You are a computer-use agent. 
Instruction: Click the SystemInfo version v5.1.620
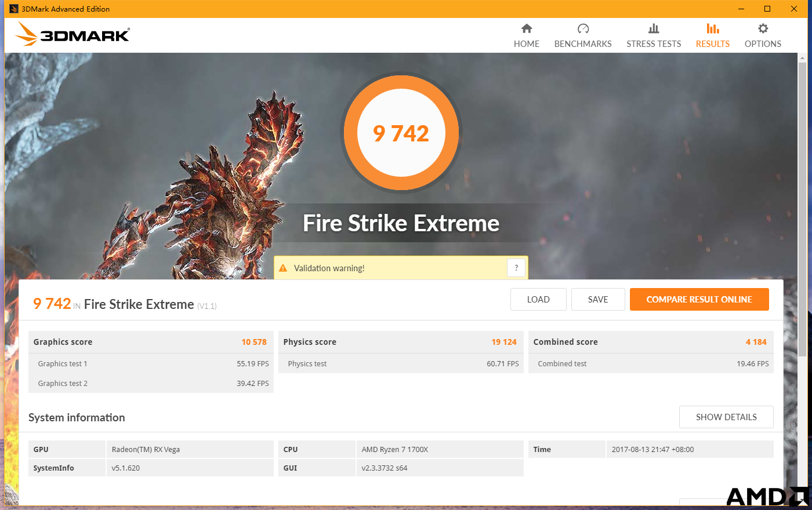[x=126, y=468]
